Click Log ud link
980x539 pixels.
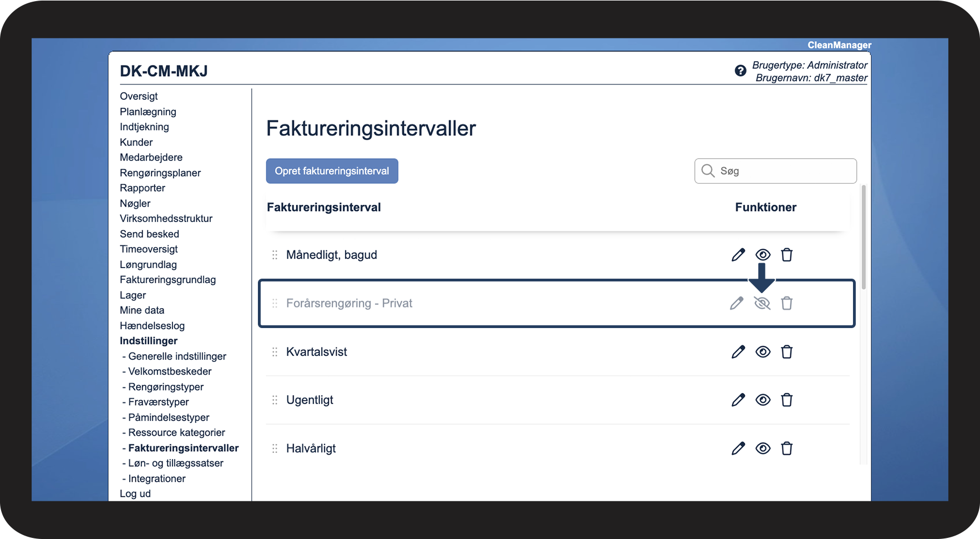click(135, 493)
